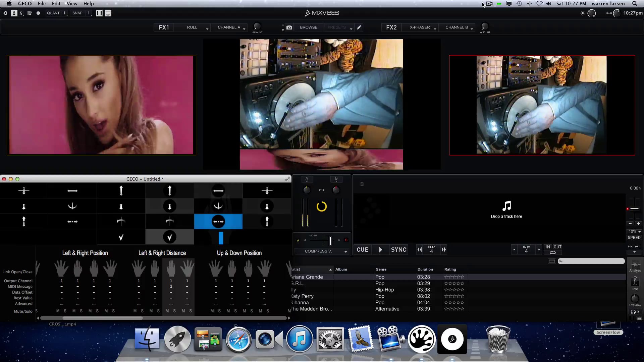Viewport: 644px width, 362px height.
Task: Toggle the SNAP button
Action: pos(77,13)
